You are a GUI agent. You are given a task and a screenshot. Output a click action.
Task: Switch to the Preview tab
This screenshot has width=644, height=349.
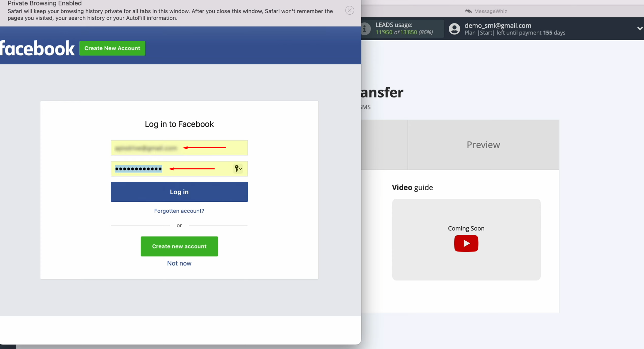(483, 145)
